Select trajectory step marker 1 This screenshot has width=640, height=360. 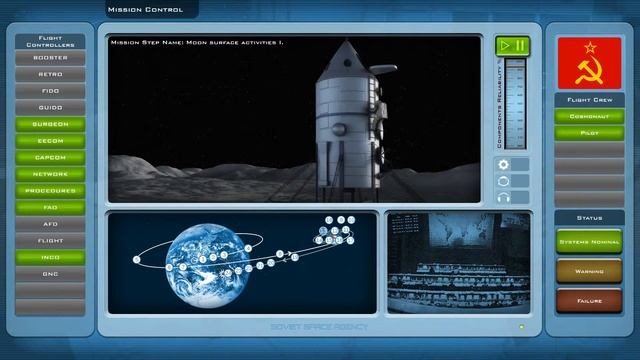[x=203, y=259]
